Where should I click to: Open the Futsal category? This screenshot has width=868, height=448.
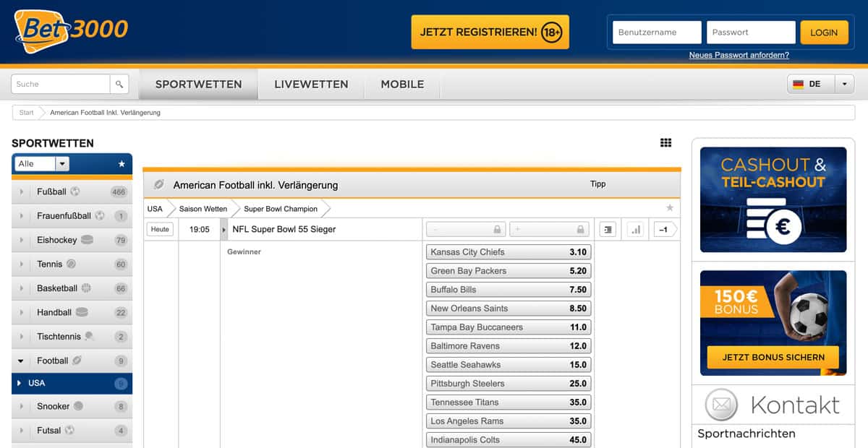72,430
